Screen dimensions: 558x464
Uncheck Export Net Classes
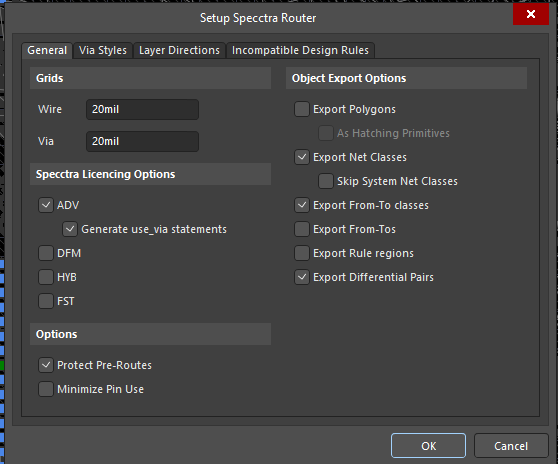click(x=302, y=157)
